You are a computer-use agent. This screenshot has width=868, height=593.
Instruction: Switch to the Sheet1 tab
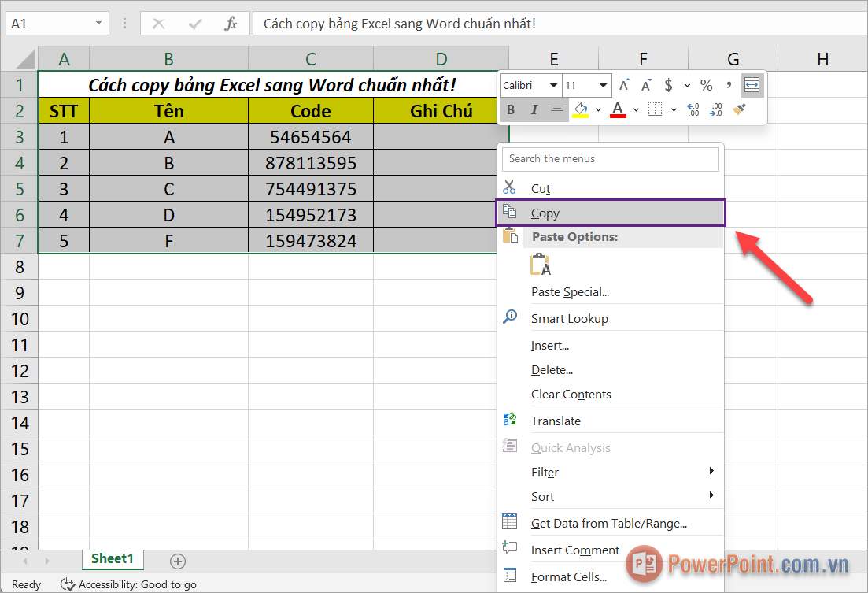[113, 558]
